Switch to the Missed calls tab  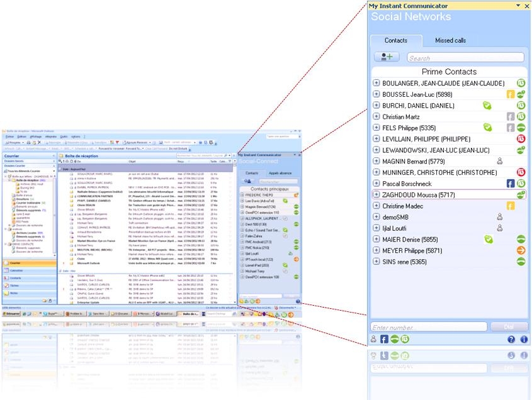click(451, 40)
